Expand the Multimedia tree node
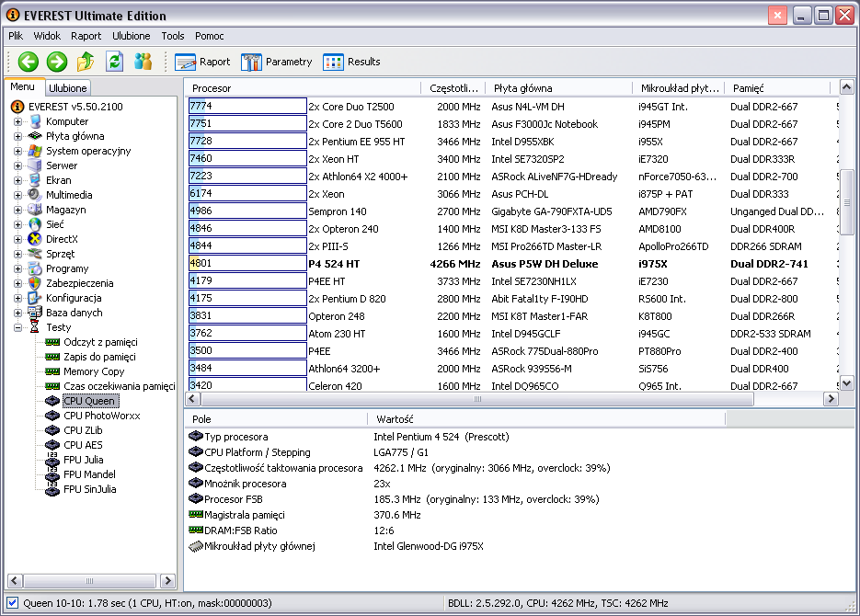 [x=17, y=195]
